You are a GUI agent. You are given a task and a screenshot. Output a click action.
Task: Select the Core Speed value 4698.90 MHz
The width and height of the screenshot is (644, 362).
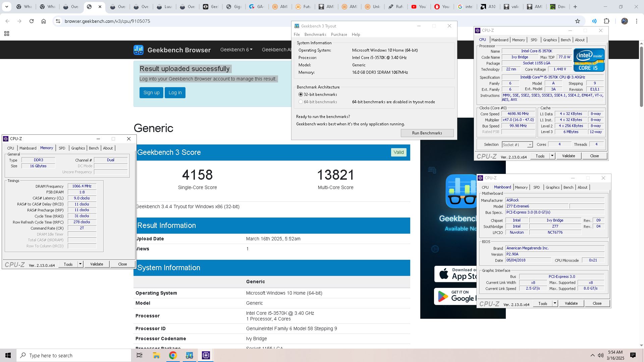[518, 114]
